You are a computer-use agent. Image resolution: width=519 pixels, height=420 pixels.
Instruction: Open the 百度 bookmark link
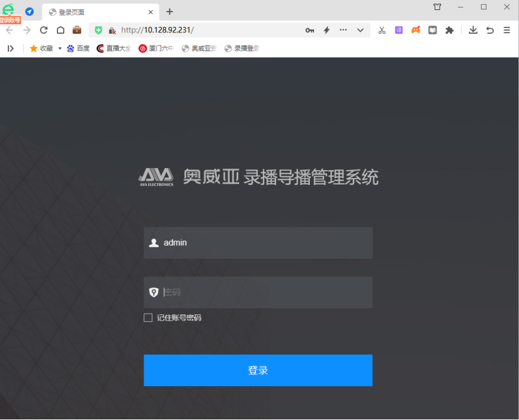79,48
